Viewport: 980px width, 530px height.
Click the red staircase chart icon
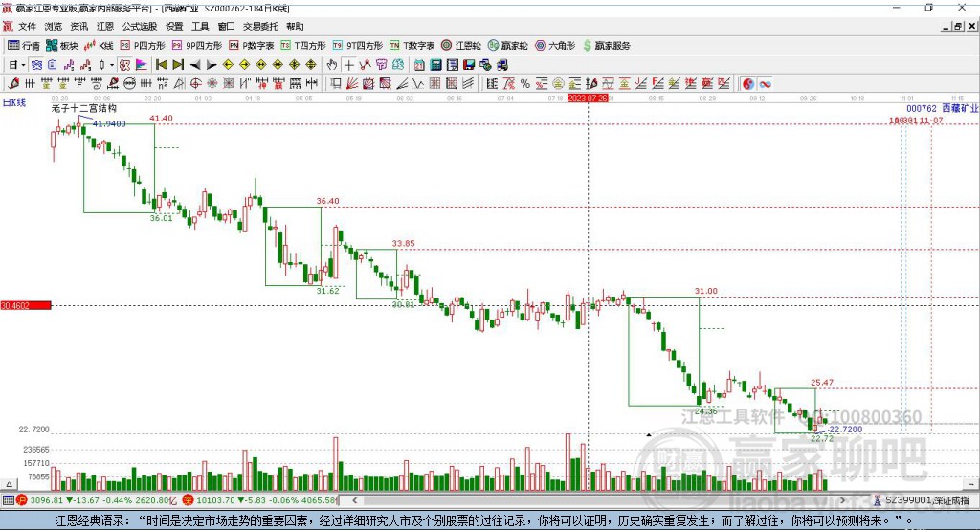[85, 65]
